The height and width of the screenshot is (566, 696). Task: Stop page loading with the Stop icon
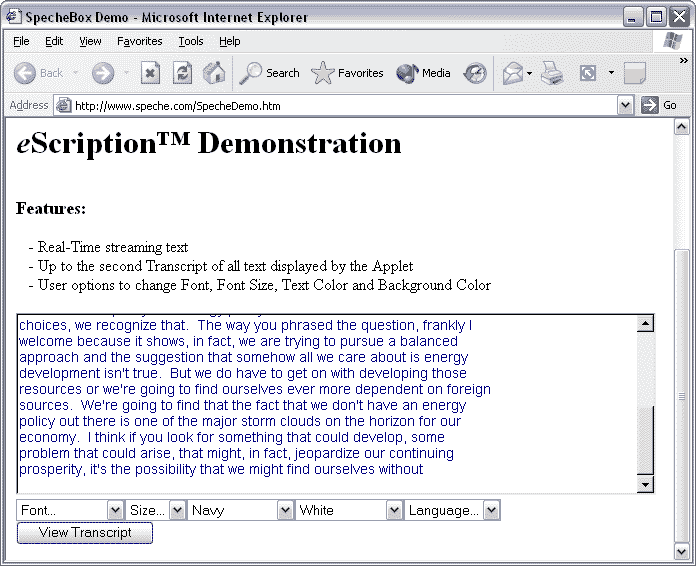pos(150,73)
